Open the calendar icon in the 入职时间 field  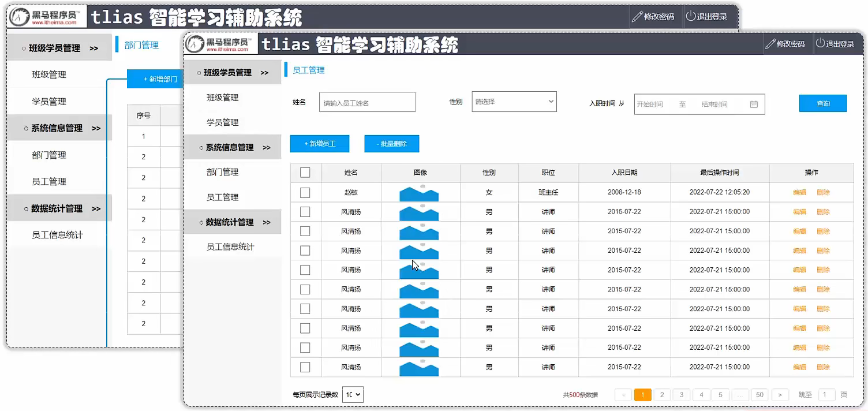[x=754, y=104]
